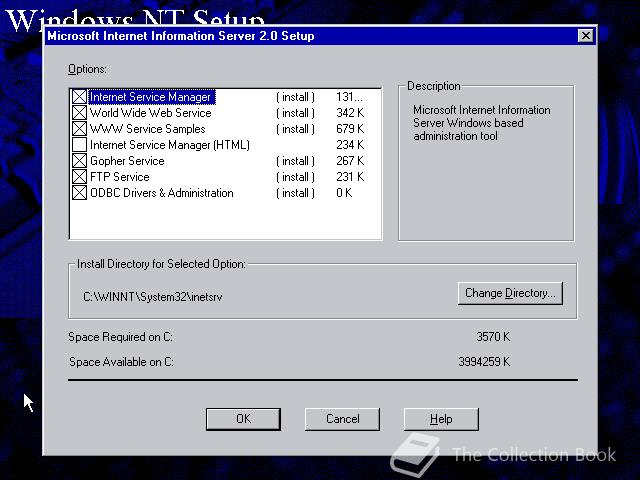Close the IIS 2.0 Setup dialog
This screenshot has width=640, height=480.
click(586, 36)
